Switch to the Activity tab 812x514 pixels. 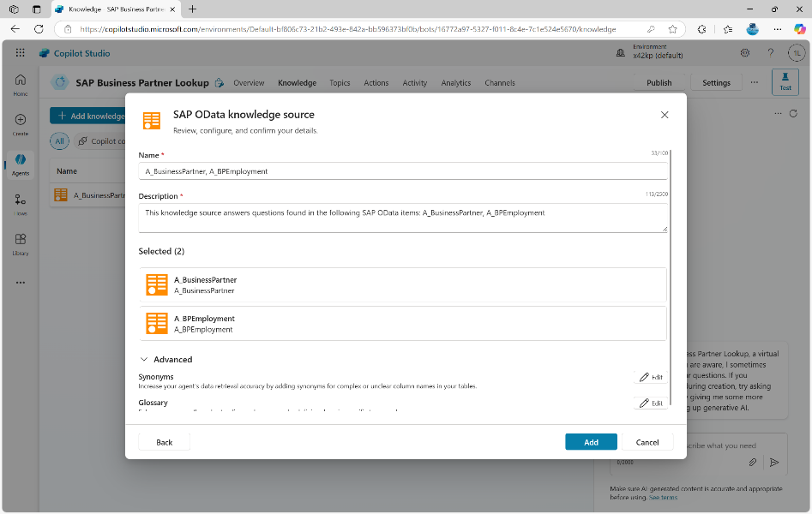(x=415, y=83)
